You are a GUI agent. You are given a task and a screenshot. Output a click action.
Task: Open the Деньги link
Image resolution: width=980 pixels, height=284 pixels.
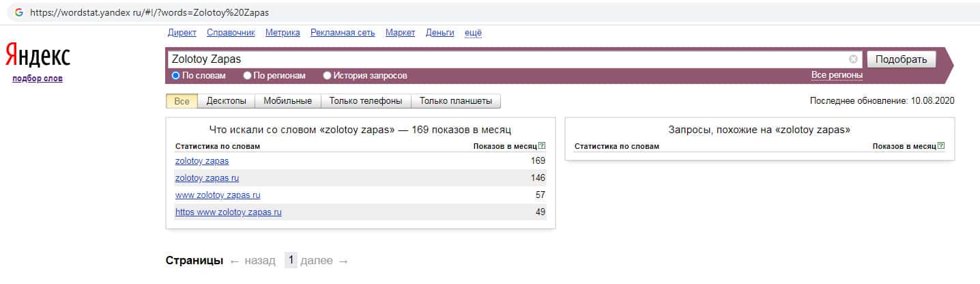[440, 33]
